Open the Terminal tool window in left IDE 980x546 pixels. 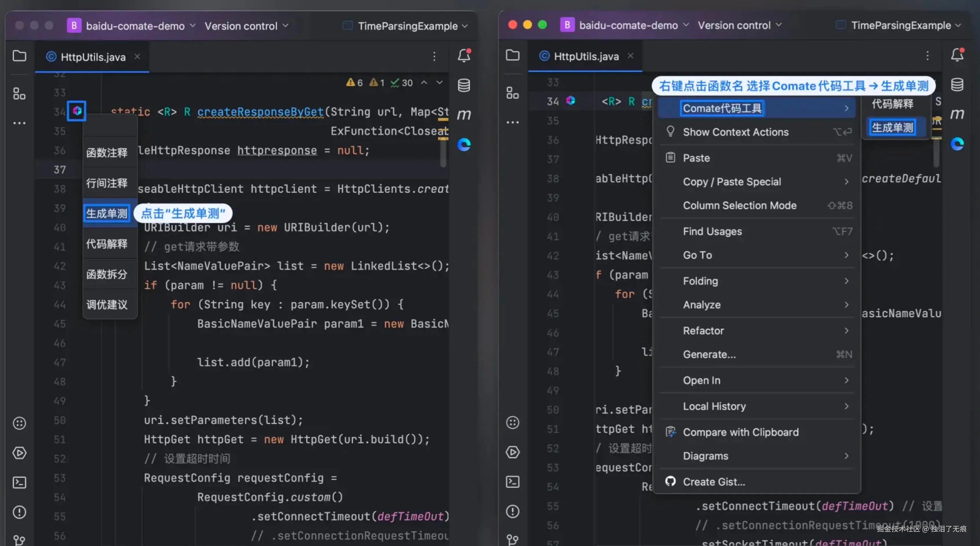19,483
